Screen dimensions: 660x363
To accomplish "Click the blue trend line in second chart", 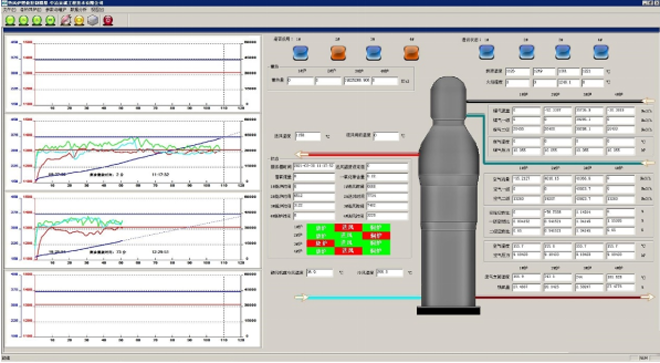I will coord(126,160).
